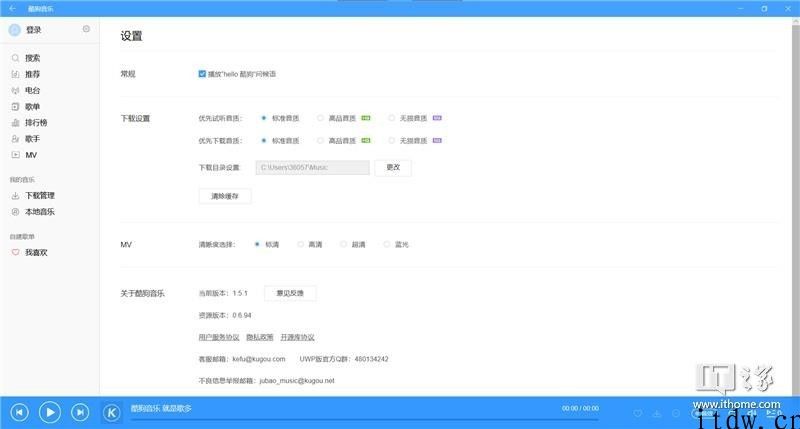Open 下载管理 download manager

coord(39,195)
